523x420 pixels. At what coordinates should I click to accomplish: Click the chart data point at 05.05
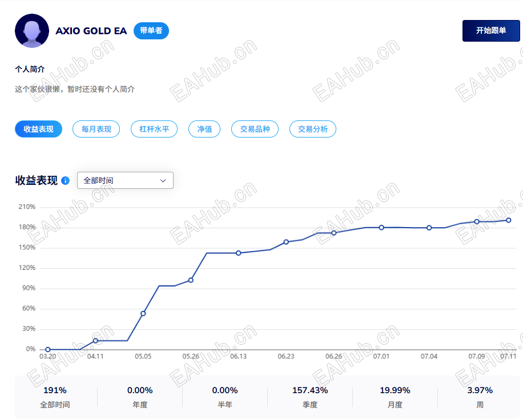(x=143, y=313)
